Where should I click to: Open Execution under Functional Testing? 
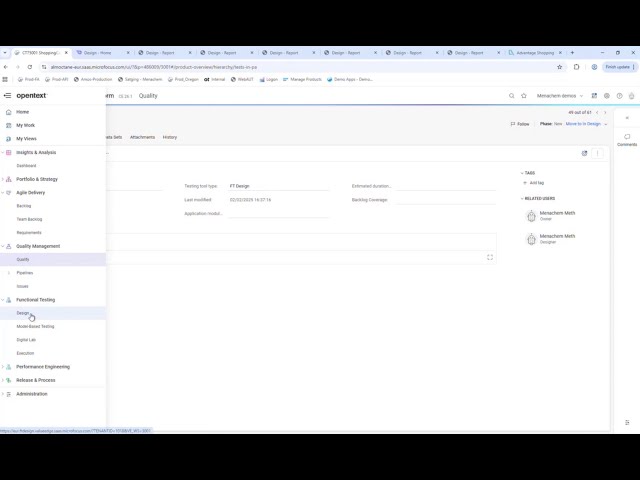[25, 353]
